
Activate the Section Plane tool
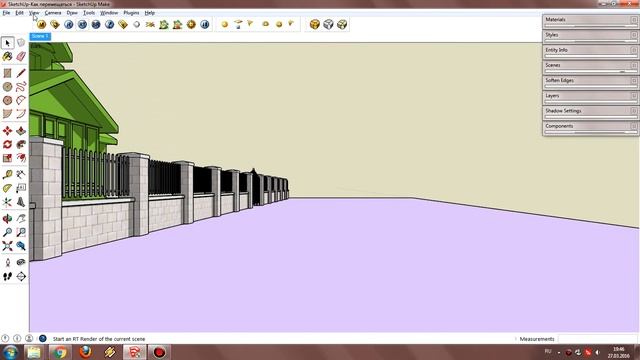(x=21, y=276)
